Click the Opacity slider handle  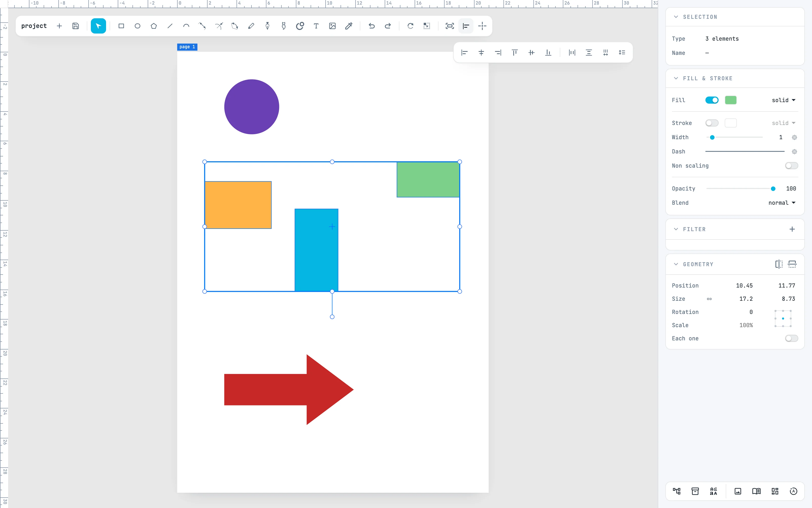pyautogui.click(x=773, y=188)
